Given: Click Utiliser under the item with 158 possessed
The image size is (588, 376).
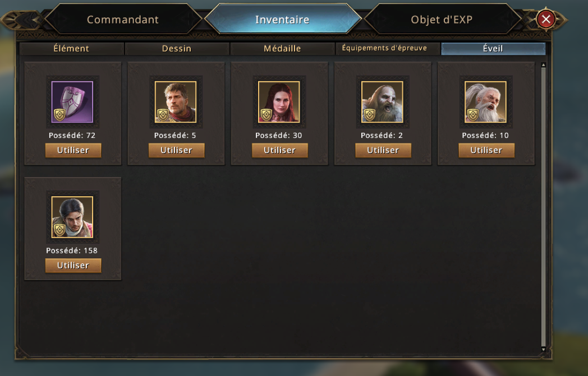Looking at the screenshot, I should pos(73,266).
